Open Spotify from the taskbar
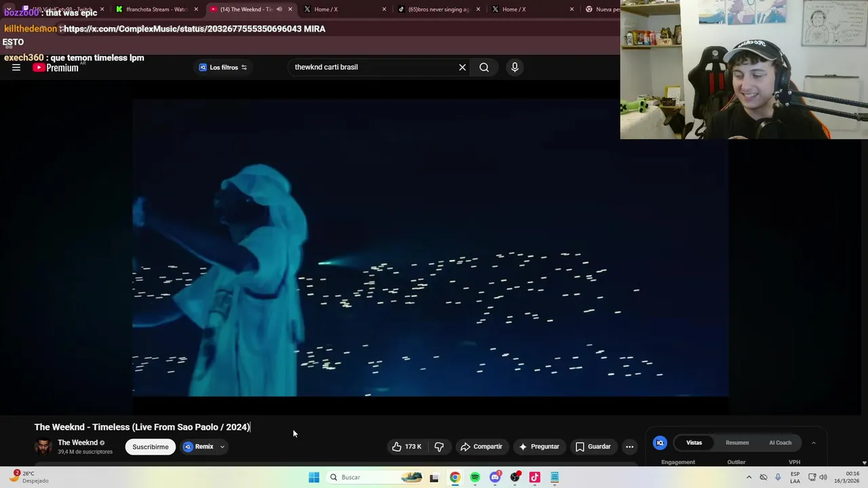This screenshot has height=488, width=868. (475, 477)
